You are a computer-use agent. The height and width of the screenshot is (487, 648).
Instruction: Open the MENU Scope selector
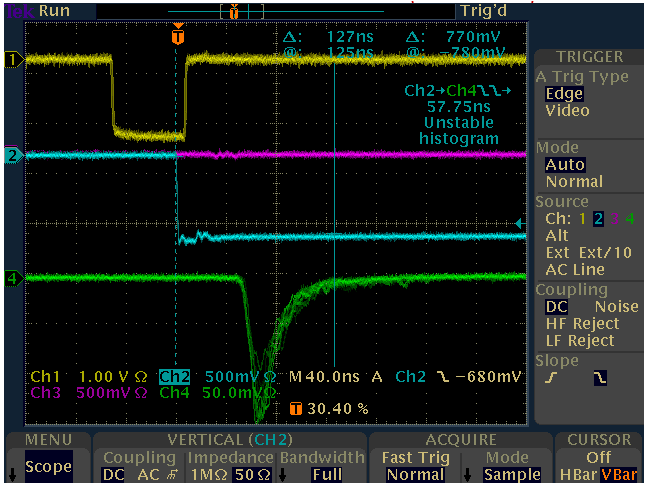pos(48,467)
